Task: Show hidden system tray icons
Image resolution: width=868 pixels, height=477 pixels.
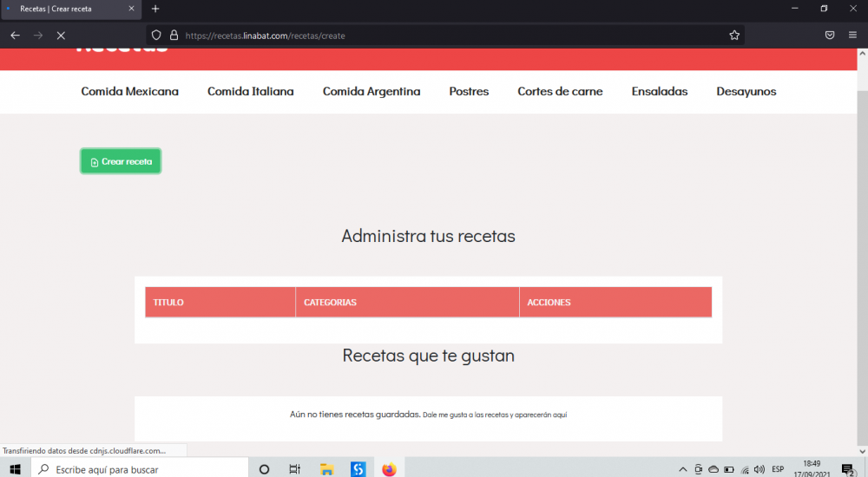Action: [682, 469]
